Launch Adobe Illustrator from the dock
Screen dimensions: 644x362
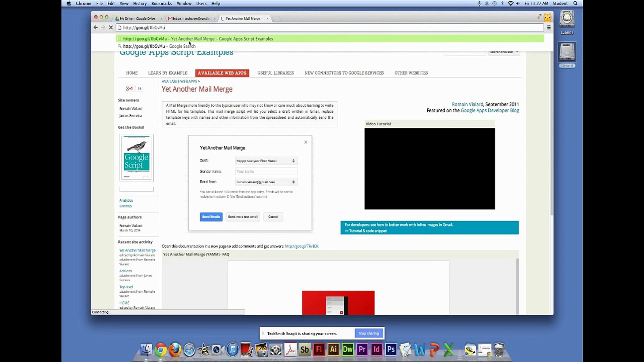333,350
